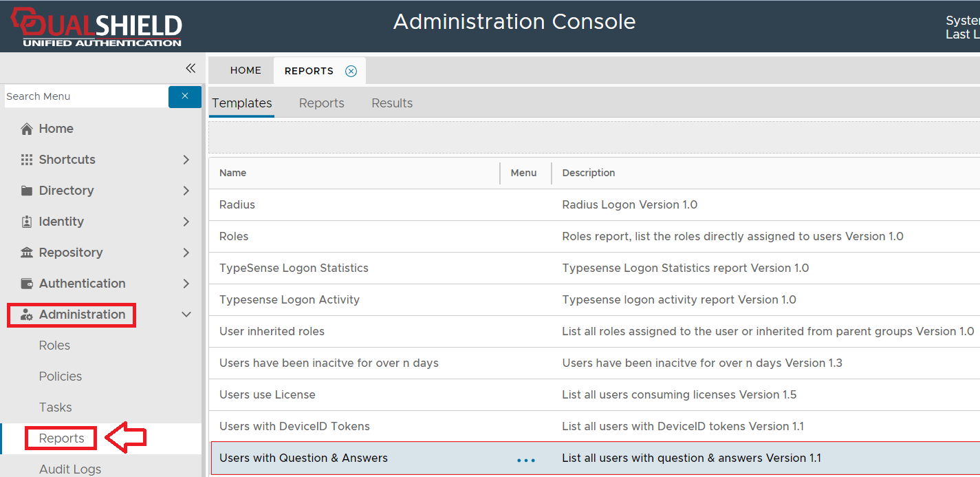Open the HOME tab
Screen dimensions: 980x477
(x=246, y=70)
